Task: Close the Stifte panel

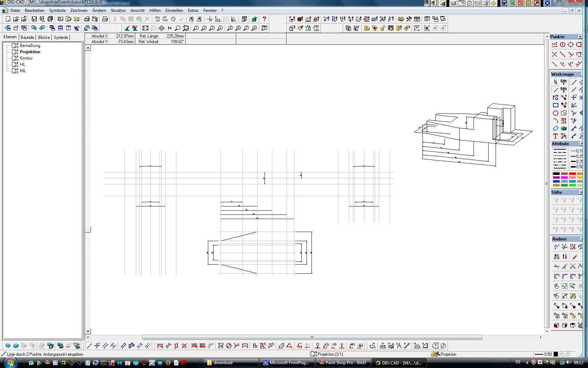Action: (x=581, y=192)
